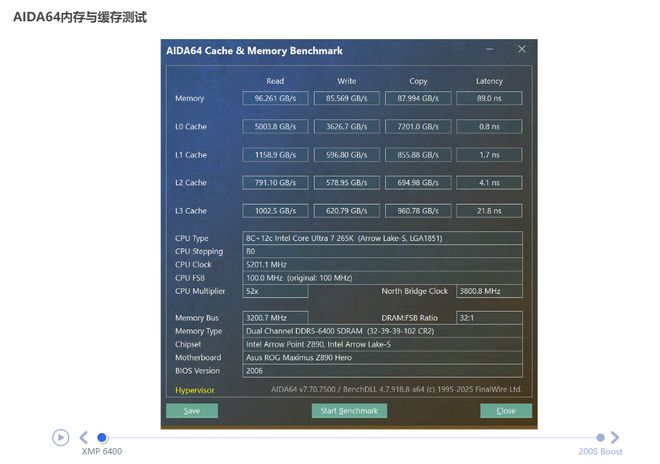Image resolution: width=660 pixels, height=464 pixels.
Task: Click Memory Read value 96.261 GB/s
Action: pyautogui.click(x=275, y=98)
